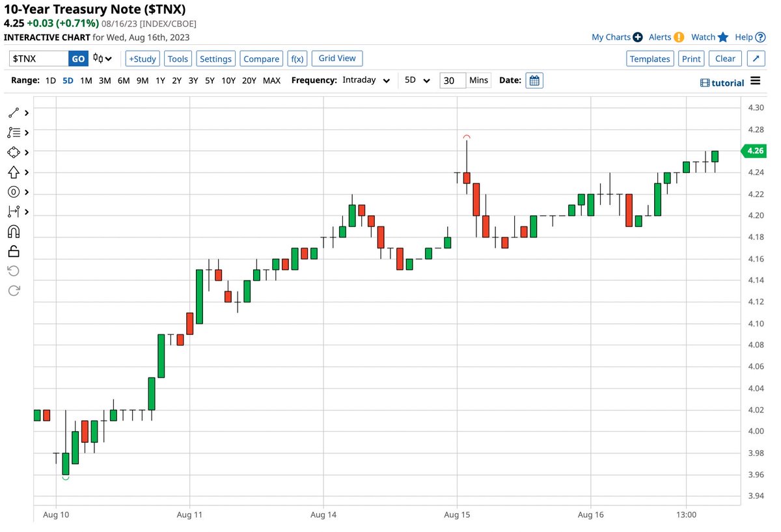The height and width of the screenshot is (532, 781).
Task: Select the measurement range tool
Action: [x=14, y=211]
